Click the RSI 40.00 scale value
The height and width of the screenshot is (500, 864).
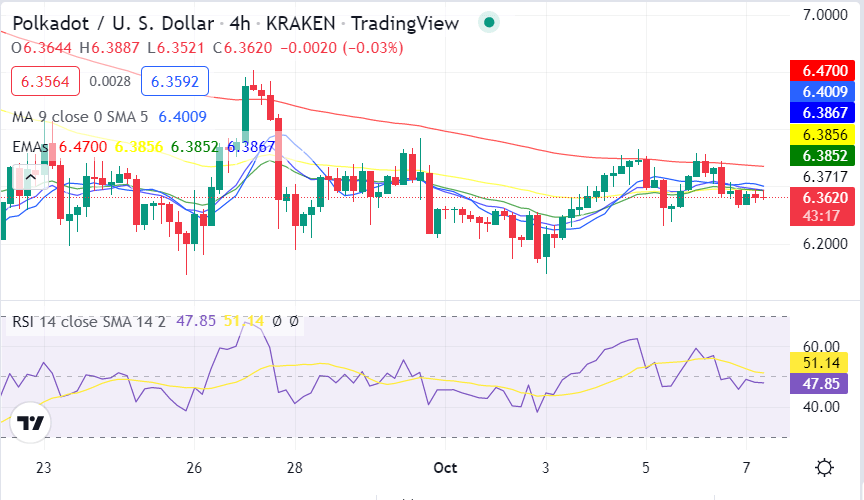[821, 407]
